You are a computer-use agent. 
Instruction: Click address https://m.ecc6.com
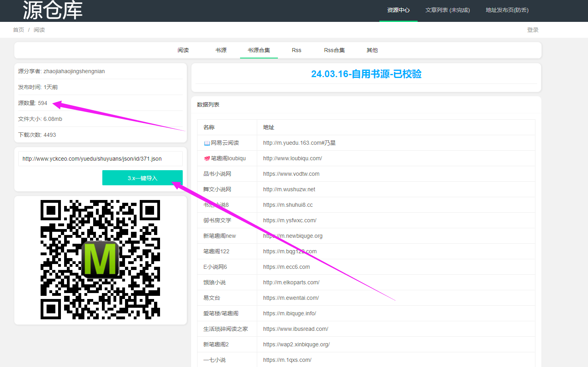pyautogui.click(x=287, y=267)
